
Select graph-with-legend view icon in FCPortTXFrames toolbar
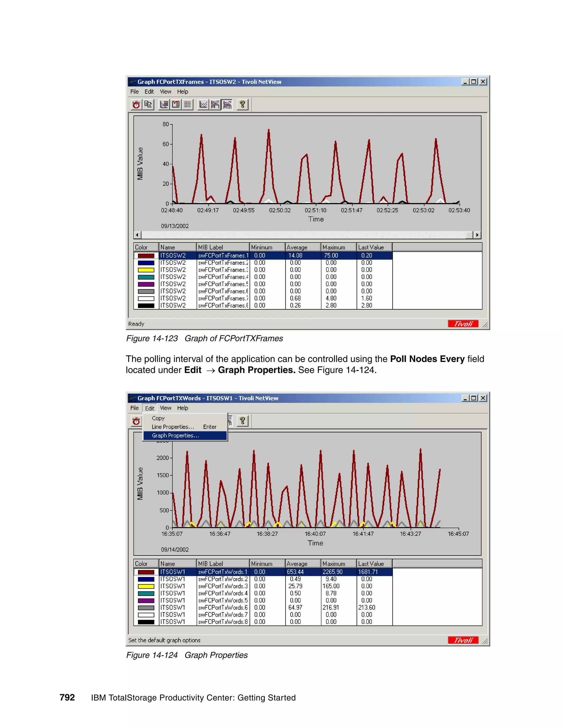pos(215,105)
